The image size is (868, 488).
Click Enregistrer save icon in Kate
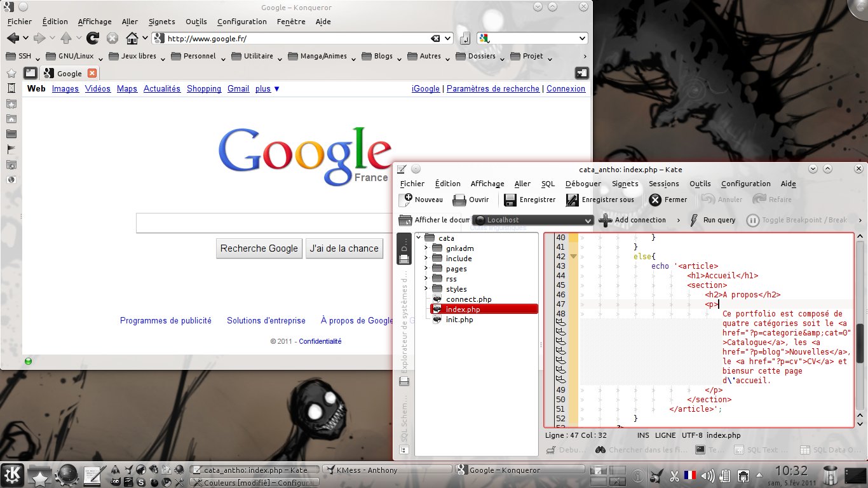510,200
